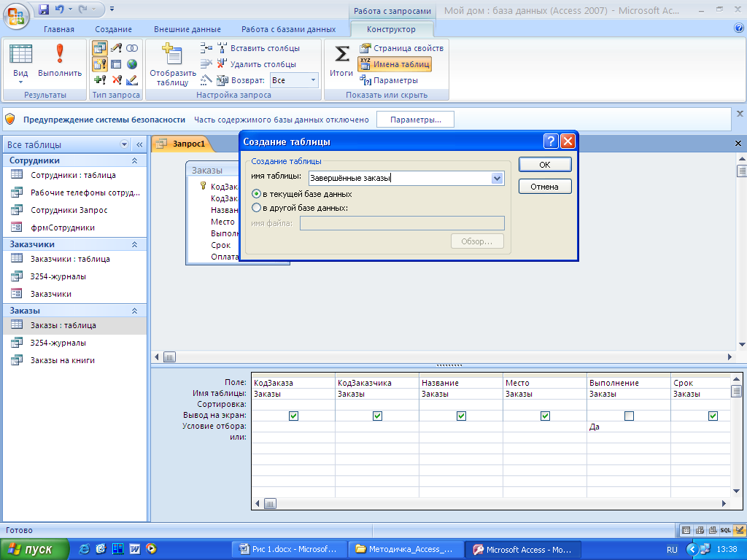Open Customize Quick Access Toolbar dropdown
The width and height of the screenshot is (747, 560).
112,9
